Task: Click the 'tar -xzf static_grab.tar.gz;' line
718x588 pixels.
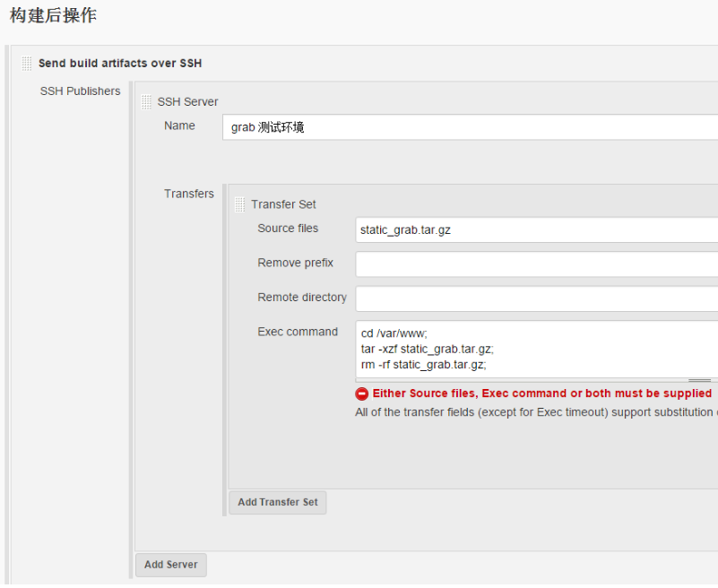Action: (428, 349)
